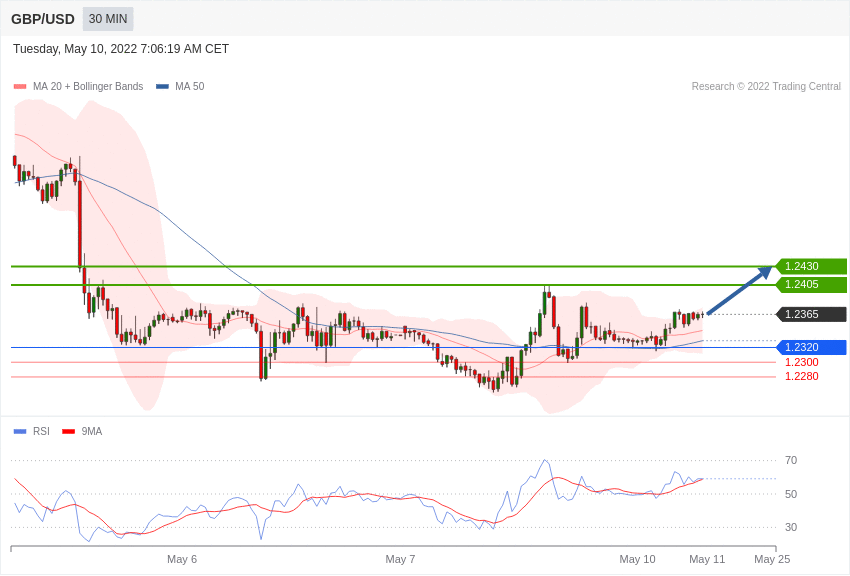Click the blue RSI legend swatch
Screen dimensions: 850x576
pyautogui.click(x=20, y=432)
